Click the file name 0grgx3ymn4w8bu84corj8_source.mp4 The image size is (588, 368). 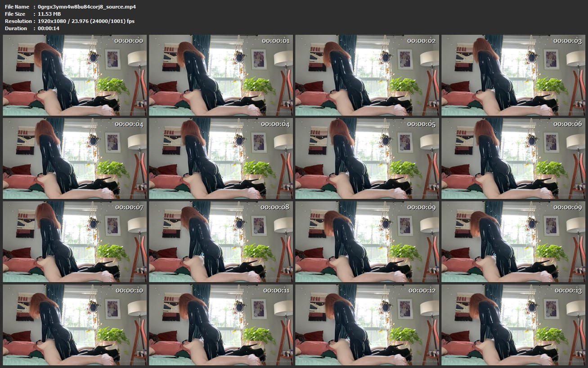pos(87,7)
